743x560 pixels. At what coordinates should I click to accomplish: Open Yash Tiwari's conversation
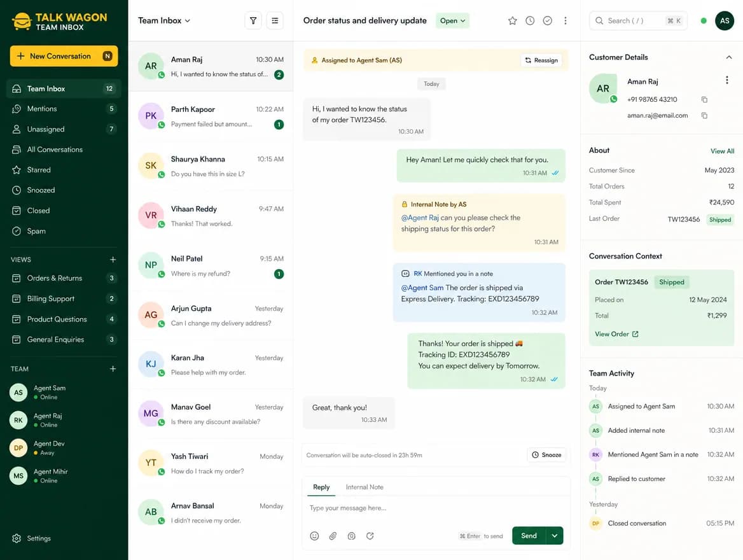[211, 464]
